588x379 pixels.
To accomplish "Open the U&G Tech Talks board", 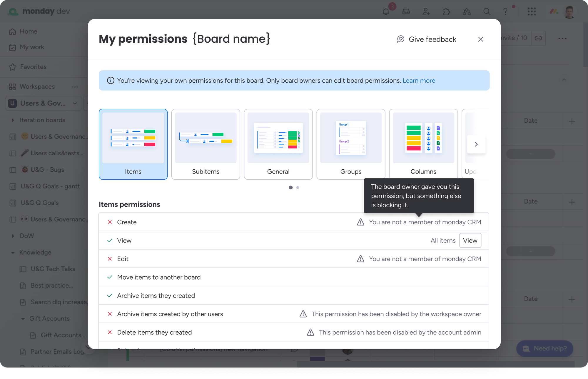I will (x=53, y=269).
